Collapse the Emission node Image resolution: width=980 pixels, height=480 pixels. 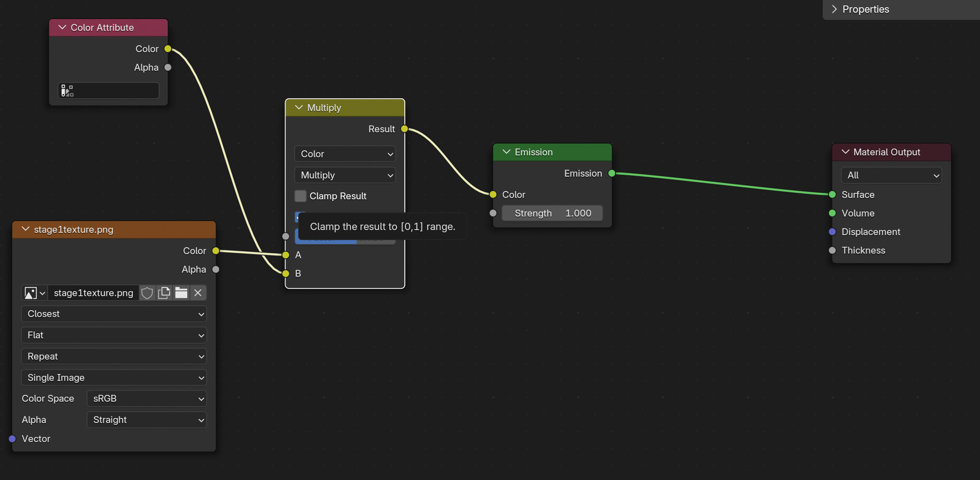(x=506, y=152)
